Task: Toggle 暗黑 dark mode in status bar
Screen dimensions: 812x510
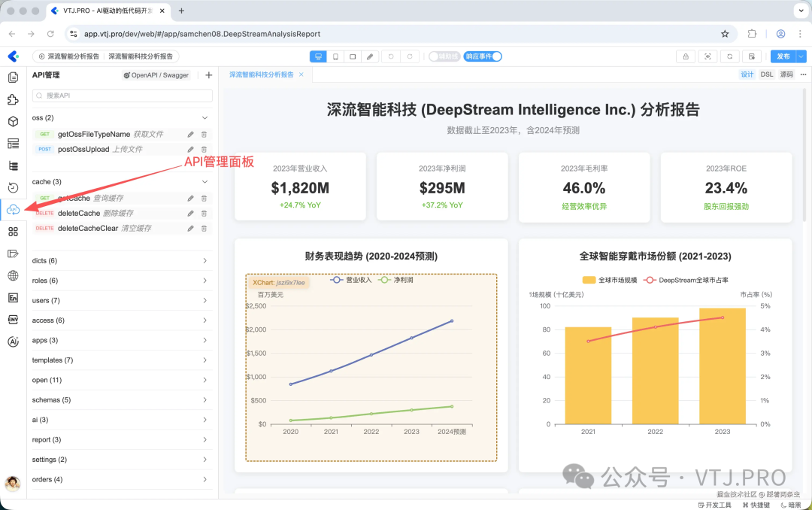Action: (x=796, y=505)
